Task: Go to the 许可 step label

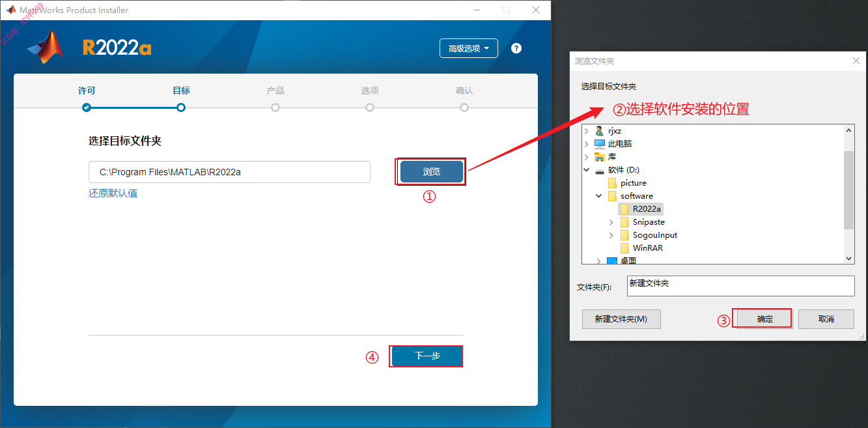Action: pyautogui.click(x=87, y=91)
